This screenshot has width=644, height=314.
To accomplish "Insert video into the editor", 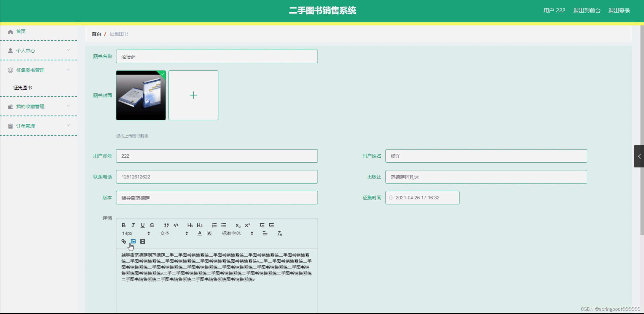I will (142, 241).
